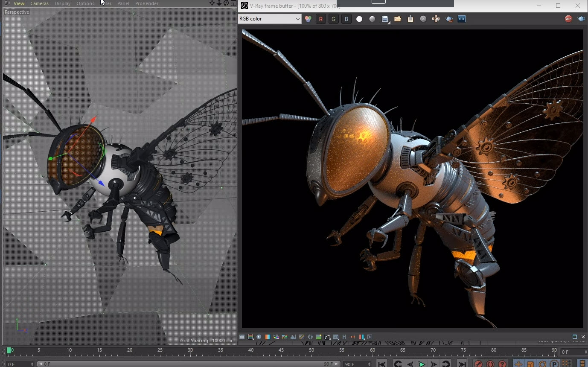The width and height of the screenshot is (588, 367).
Task: Click the clipboard copy icon in V-Ray toolbar
Action: point(410,19)
